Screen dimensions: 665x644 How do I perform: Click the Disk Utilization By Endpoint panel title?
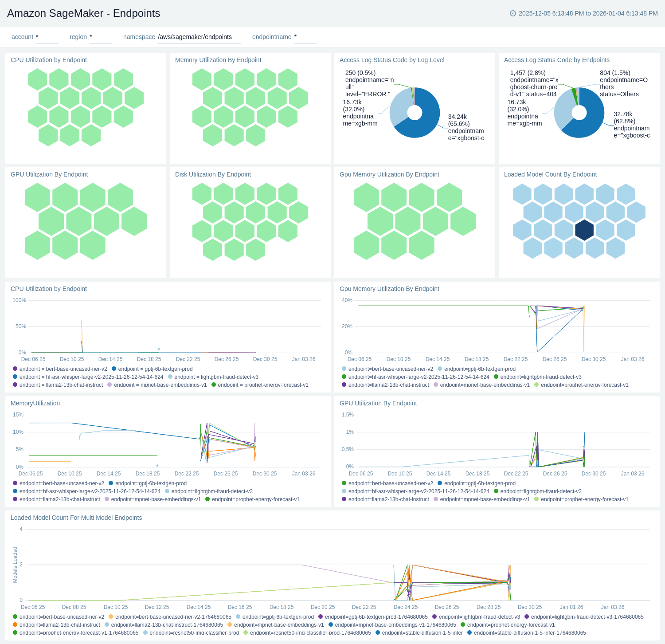pos(213,174)
